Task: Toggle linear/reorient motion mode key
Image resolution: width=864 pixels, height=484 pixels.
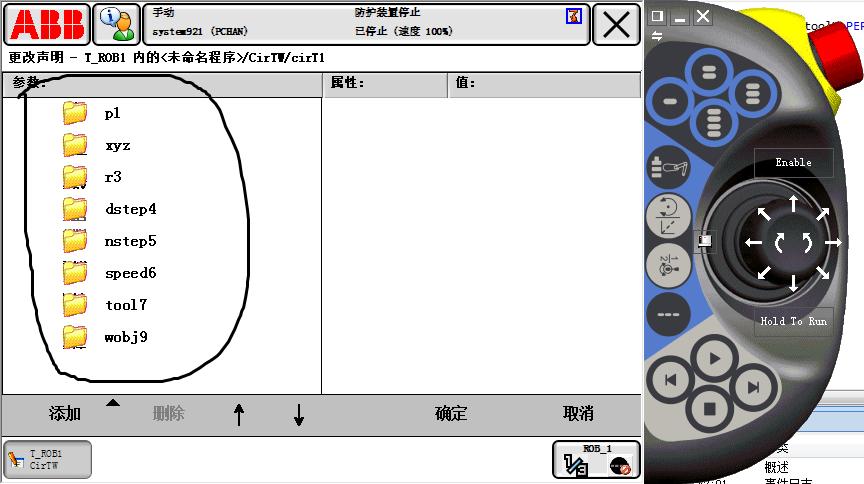Action: (x=668, y=216)
